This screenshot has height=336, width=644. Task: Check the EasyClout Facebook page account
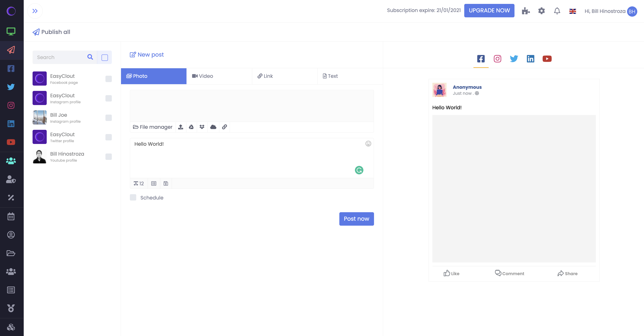coord(108,79)
